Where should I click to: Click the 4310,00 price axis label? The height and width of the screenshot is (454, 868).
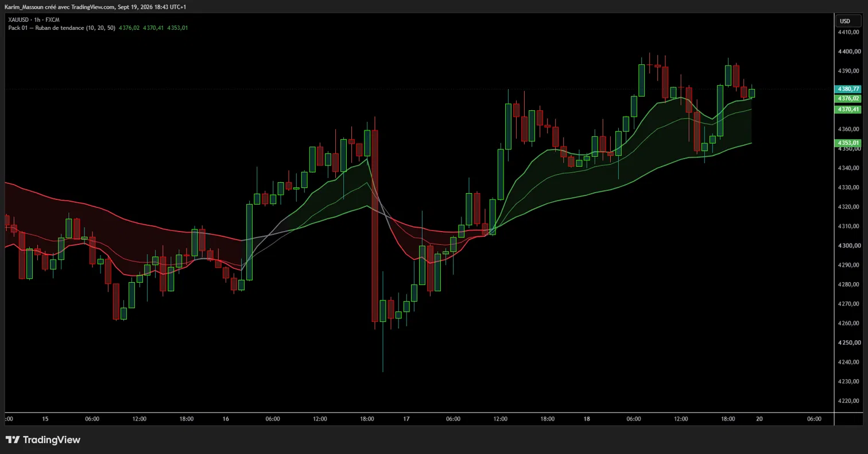848,226
